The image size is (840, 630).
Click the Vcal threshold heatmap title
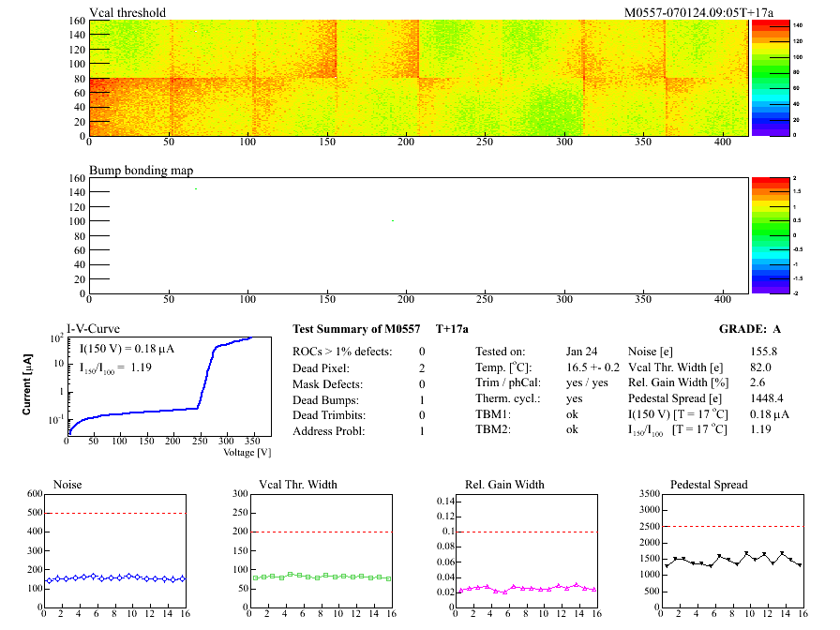click(x=127, y=12)
